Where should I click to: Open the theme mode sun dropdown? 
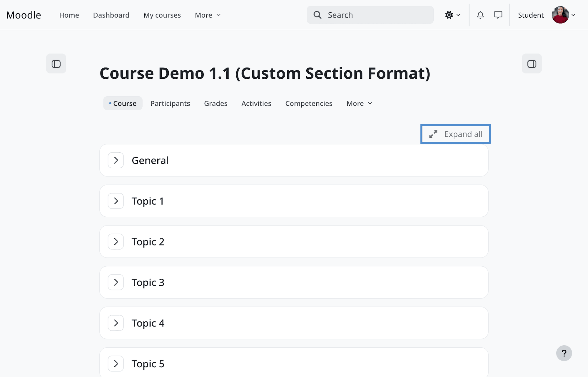point(452,15)
